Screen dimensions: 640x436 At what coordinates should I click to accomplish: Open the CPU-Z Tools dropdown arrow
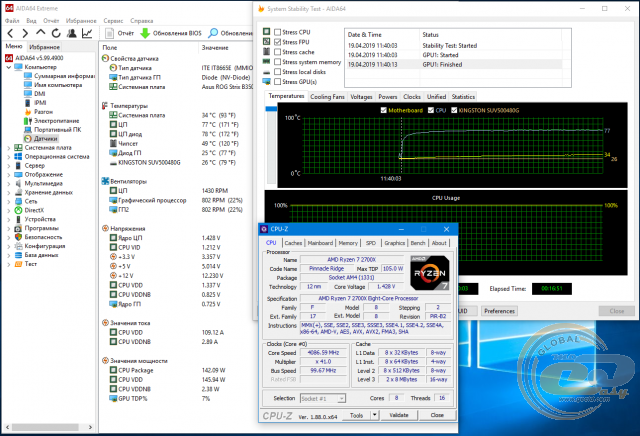coord(374,415)
